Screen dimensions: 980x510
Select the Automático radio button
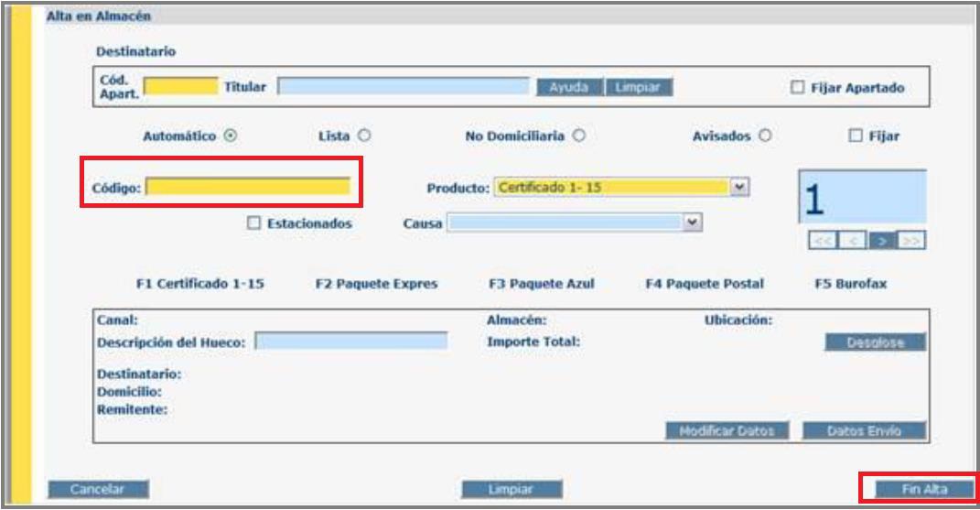[x=231, y=136]
